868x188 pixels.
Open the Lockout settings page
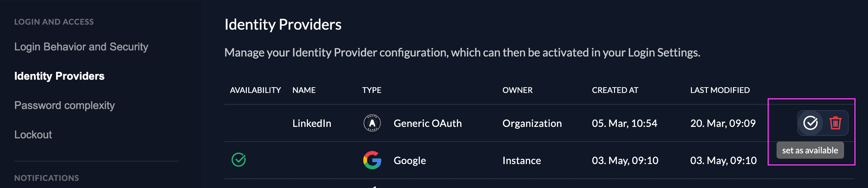coord(33,135)
